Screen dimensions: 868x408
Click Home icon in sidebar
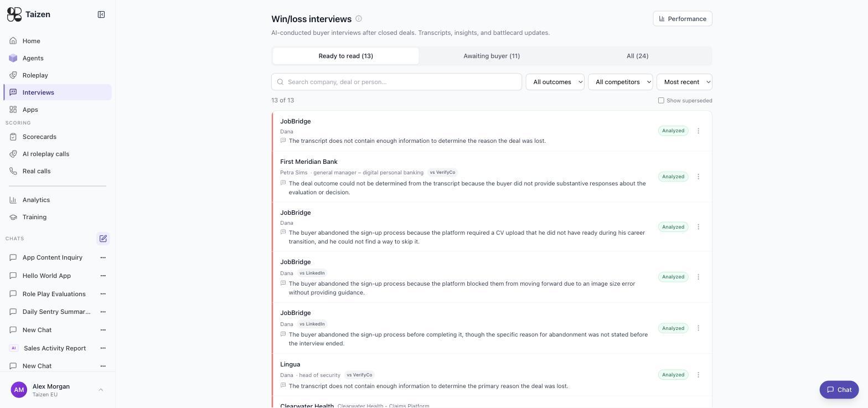[13, 41]
